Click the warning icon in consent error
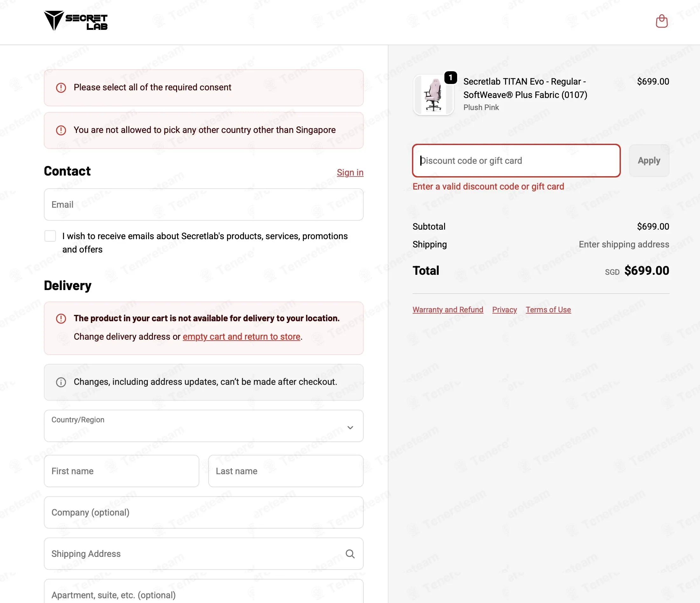The image size is (700, 603). point(61,88)
